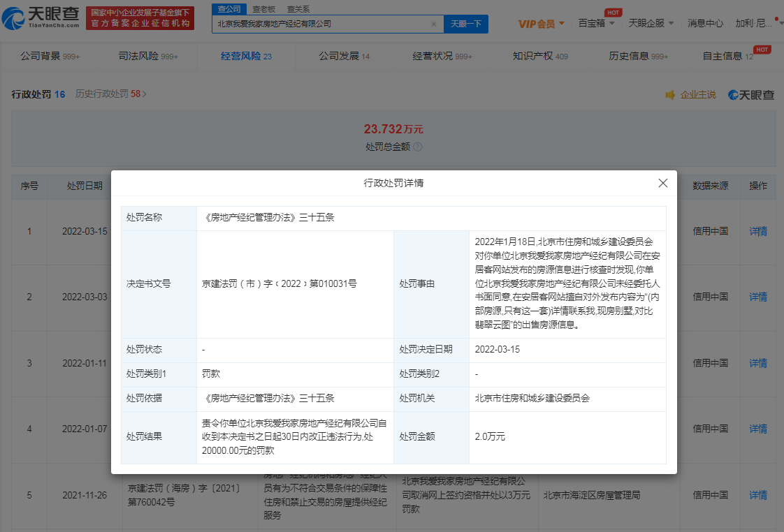
Task: Open 详情 for row 3 dated 2022-01-11
Action: 758,364
